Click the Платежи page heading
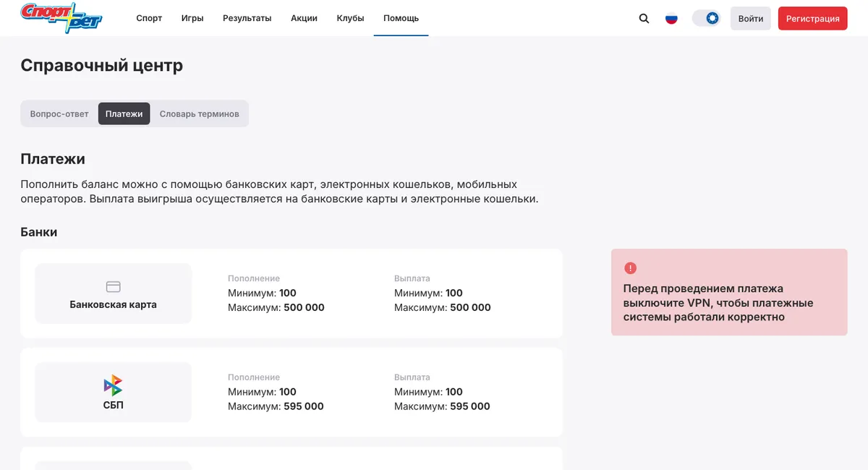 (x=53, y=158)
